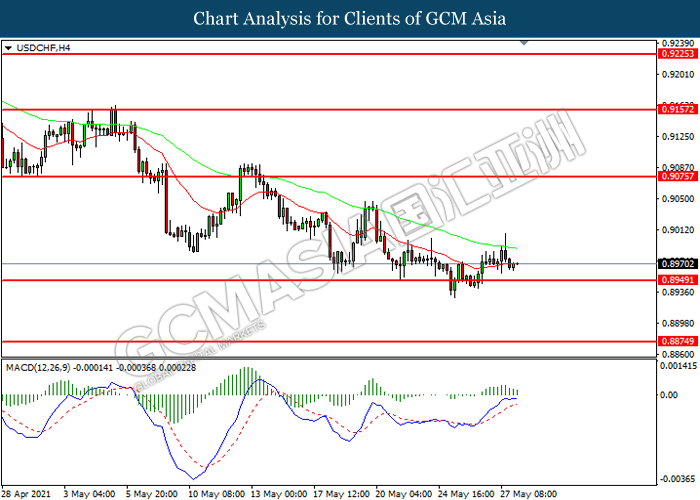
Task: Select the 0.92253 red price level label
Action: coord(678,54)
